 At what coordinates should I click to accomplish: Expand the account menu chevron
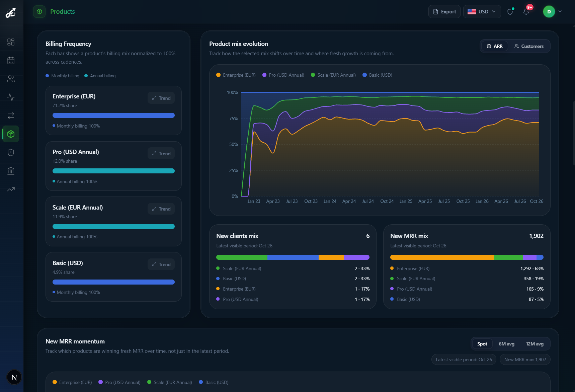560,12
